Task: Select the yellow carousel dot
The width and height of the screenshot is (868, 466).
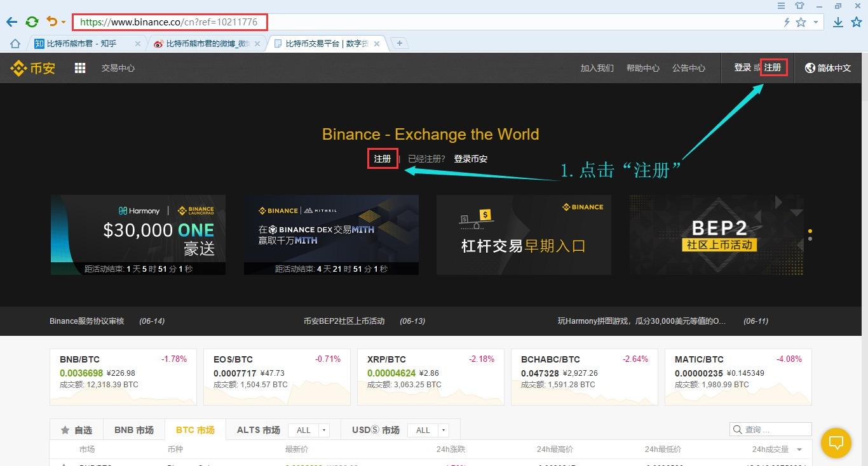Action: (x=810, y=231)
